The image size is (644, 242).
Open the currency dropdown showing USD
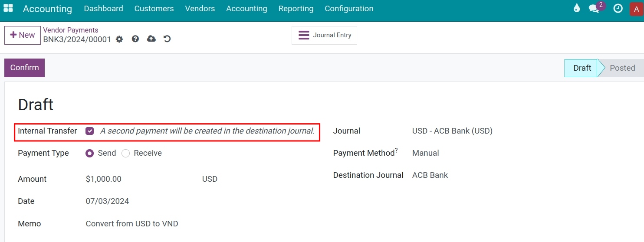coord(210,179)
